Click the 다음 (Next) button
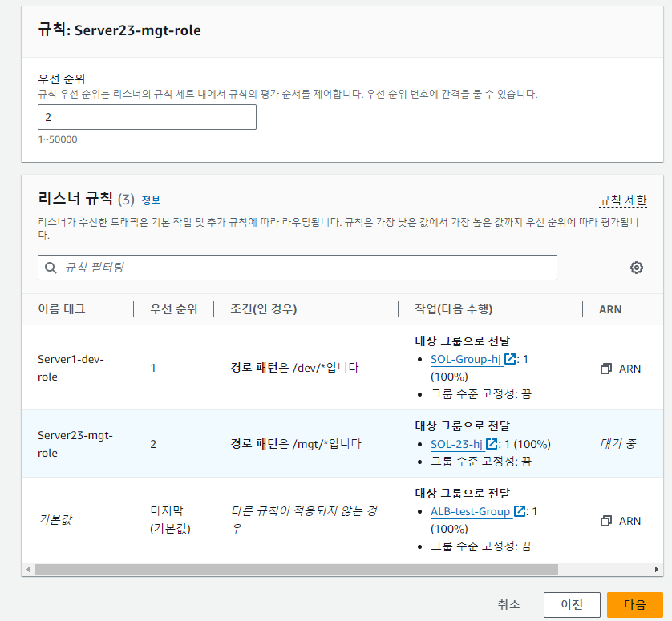 (635, 605)
